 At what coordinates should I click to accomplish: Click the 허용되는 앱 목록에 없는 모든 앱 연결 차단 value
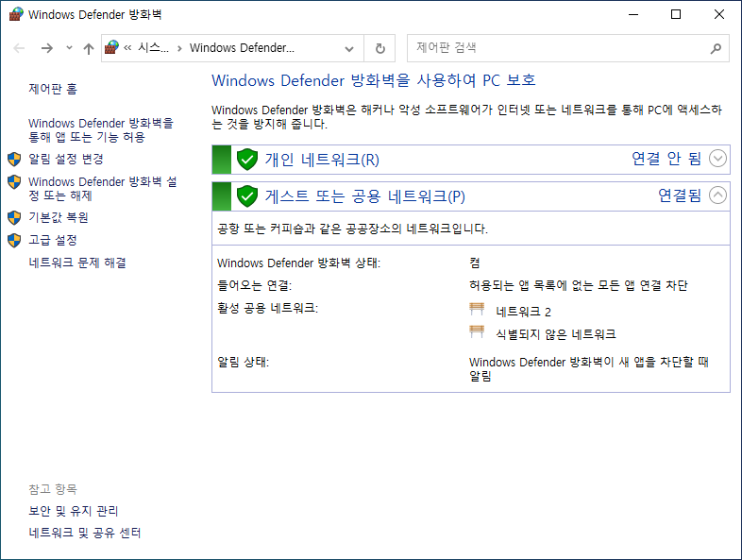[579, 285]
